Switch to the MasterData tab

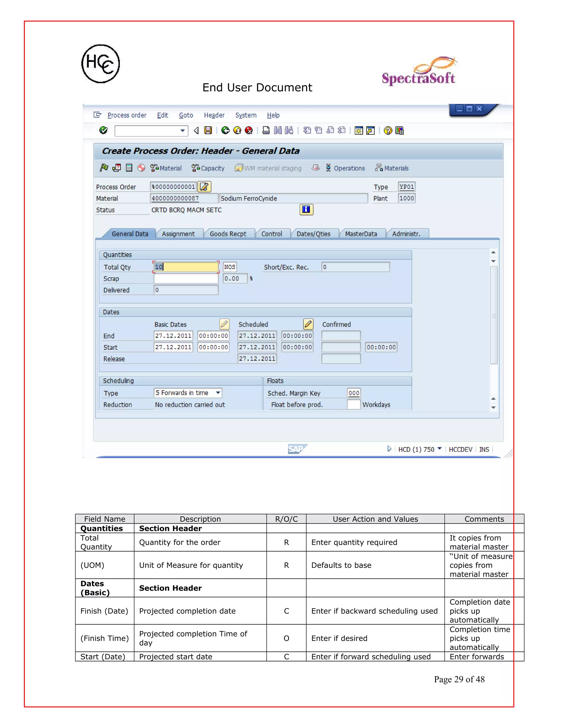coord(361,234)
